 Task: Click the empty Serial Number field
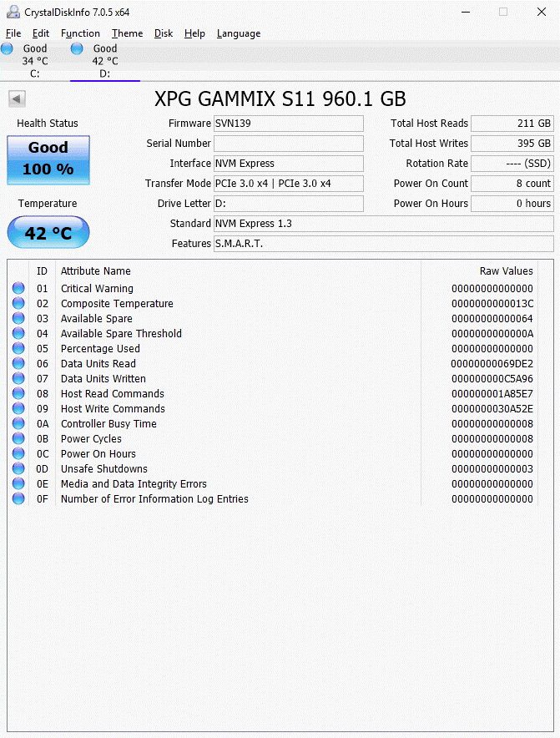[289, 144]
